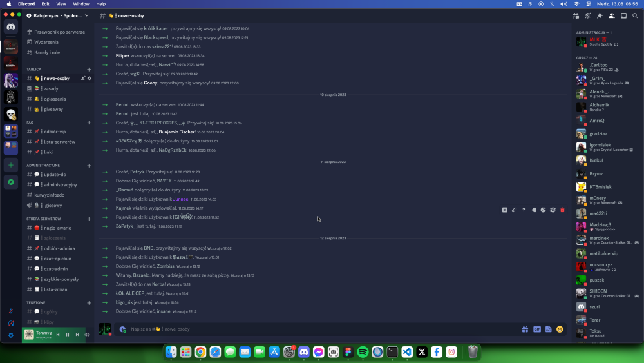
Task: Pause the Spotify track playback
Action: click(68, 335)
